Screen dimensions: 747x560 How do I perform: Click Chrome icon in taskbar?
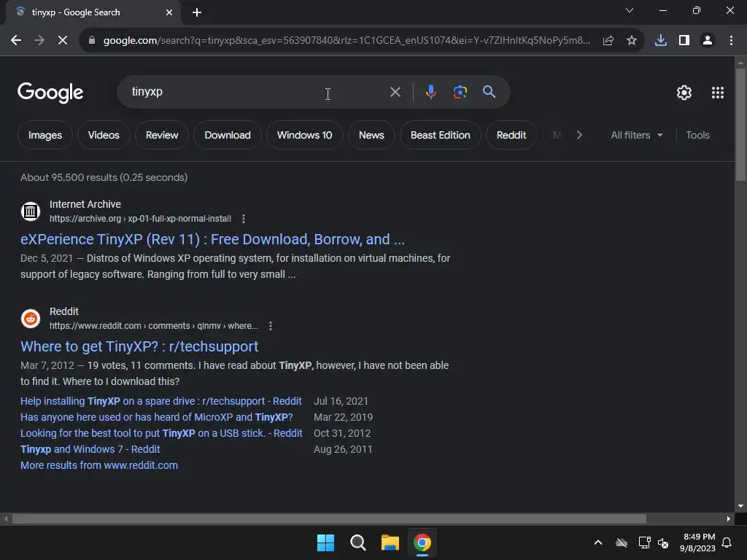422,542
